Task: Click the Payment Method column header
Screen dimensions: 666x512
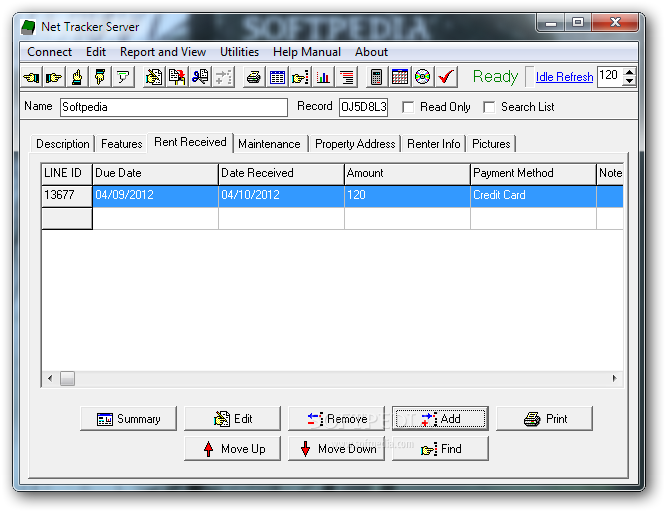Action: (533, 173)
